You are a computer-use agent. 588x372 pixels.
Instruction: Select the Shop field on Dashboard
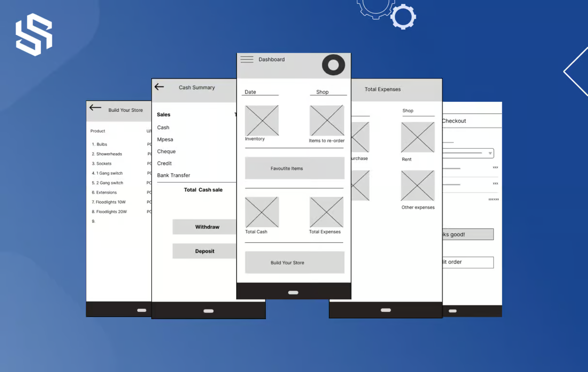[x=328, y=92]
